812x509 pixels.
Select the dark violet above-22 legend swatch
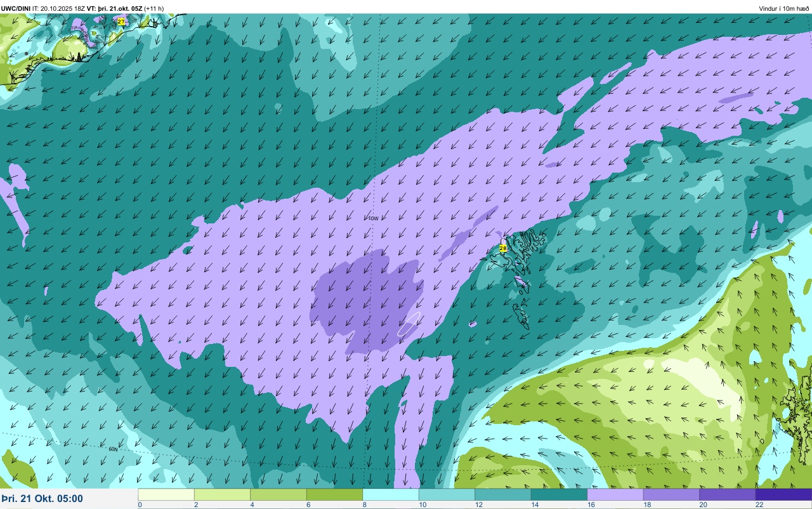point(783,494)
